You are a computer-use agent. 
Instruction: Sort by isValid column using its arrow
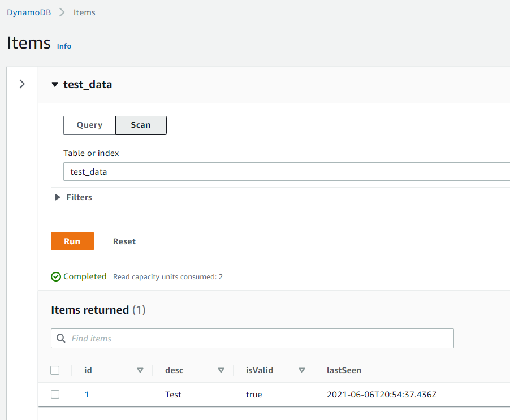pos(302,370)
